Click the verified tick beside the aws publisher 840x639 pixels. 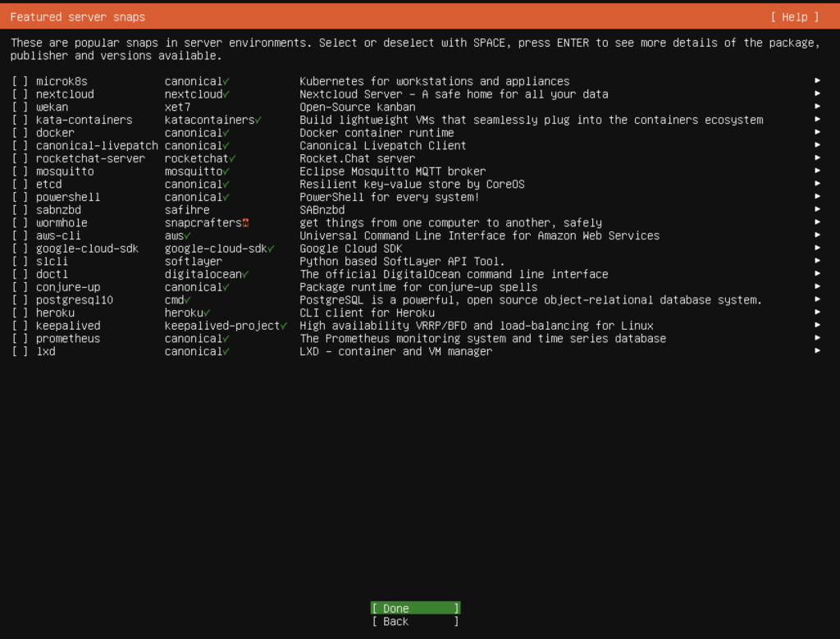(187, 235)
